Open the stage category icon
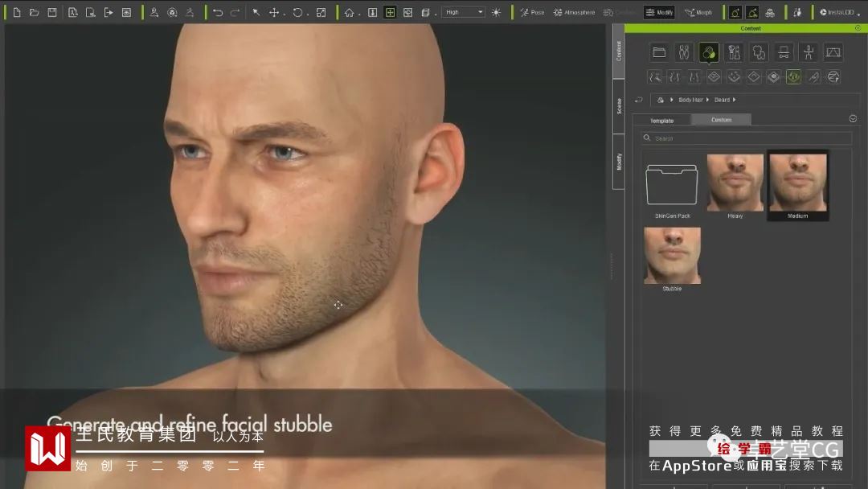This screenshot has height=489, width=868. coord(833,52)
